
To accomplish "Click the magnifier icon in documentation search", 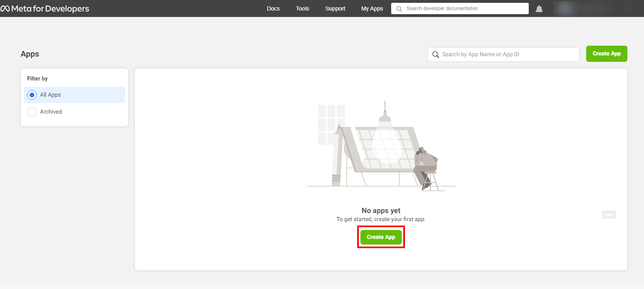I will pyautogui.click(x=399, y=8).
